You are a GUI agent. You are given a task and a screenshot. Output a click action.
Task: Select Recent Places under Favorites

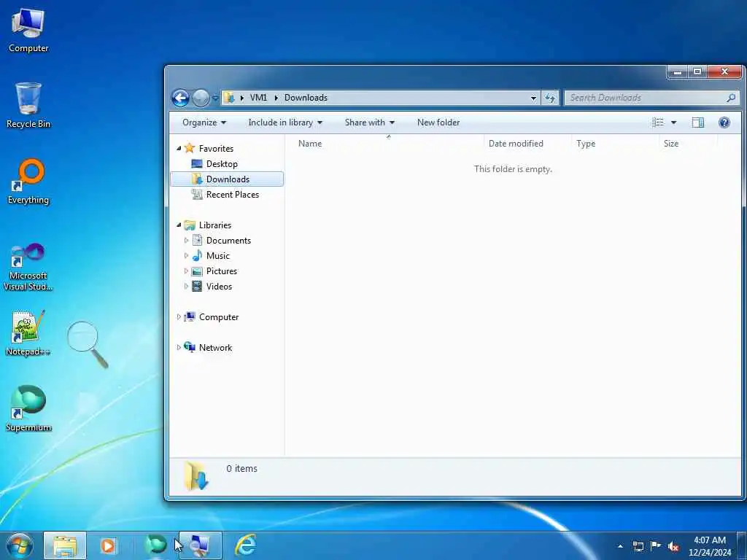(x=232, y=194)
